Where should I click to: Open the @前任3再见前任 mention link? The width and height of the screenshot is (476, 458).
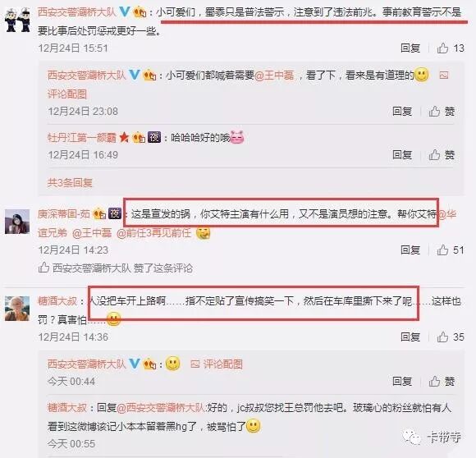[154, 233]
